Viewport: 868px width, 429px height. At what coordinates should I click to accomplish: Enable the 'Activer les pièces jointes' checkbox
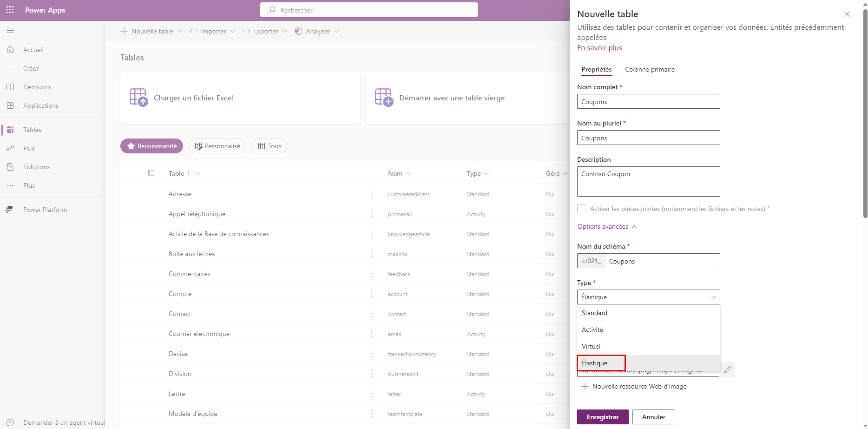pyautogui.click(x=581, y=209)
